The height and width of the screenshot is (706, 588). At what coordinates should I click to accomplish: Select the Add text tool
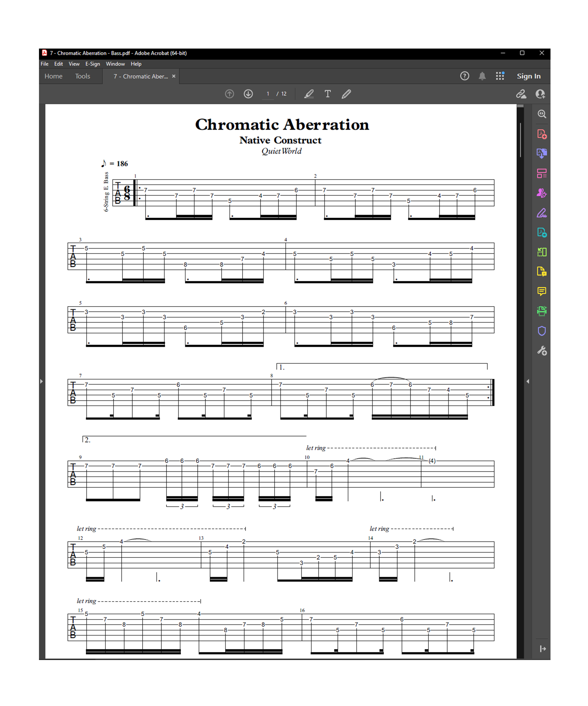tap(327, 94)
